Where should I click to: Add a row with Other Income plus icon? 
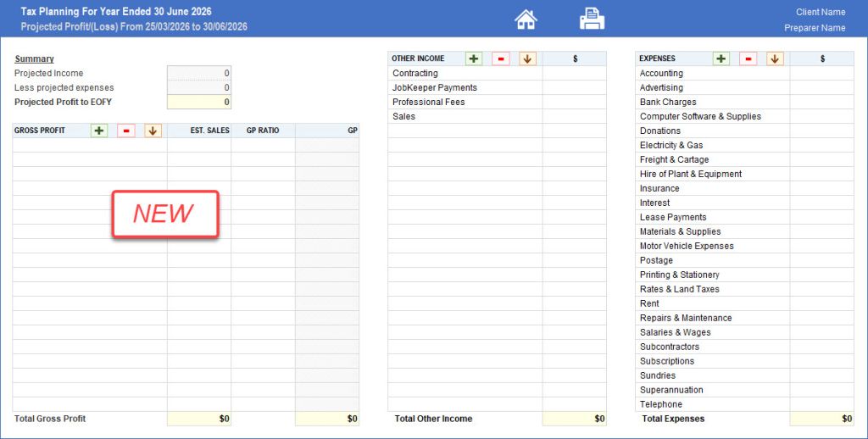(474, 58)
